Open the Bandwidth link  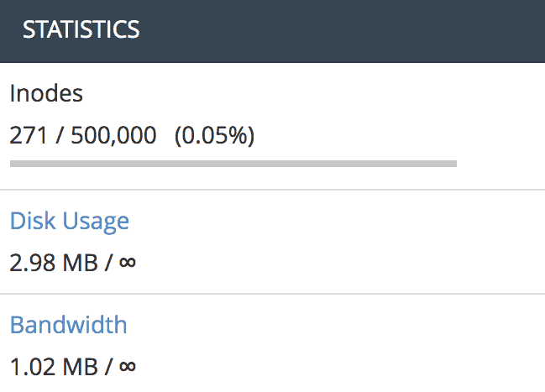pyautogui.click(x=68, y=324)
